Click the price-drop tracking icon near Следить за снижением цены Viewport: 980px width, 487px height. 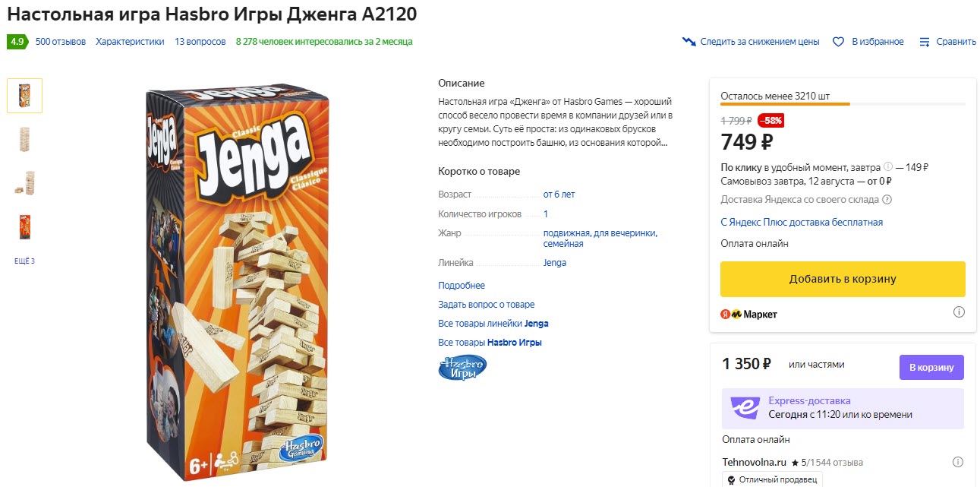[x=689, y=42]
